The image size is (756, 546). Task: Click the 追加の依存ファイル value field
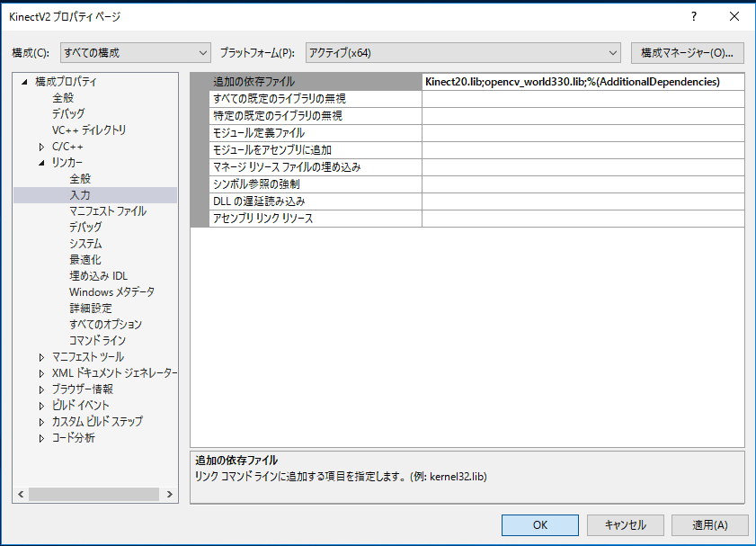point(583,82)
